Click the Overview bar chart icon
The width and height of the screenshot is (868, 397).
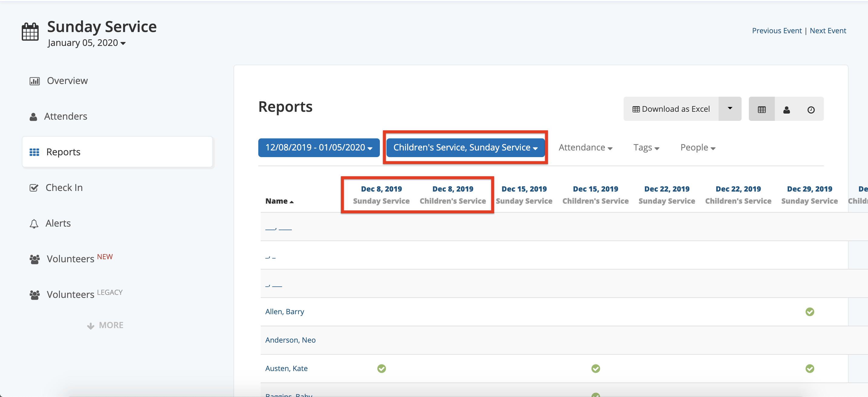(34, 81)
